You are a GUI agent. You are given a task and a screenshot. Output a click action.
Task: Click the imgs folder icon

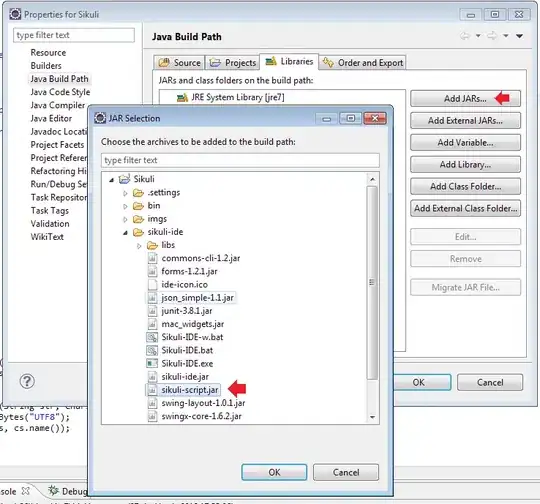pos(138,219)
